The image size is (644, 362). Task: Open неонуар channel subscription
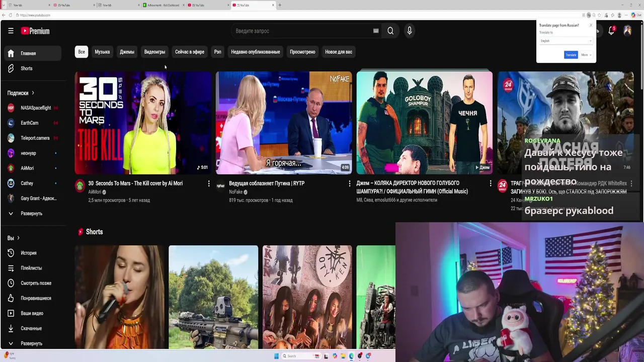pos(32,153)
